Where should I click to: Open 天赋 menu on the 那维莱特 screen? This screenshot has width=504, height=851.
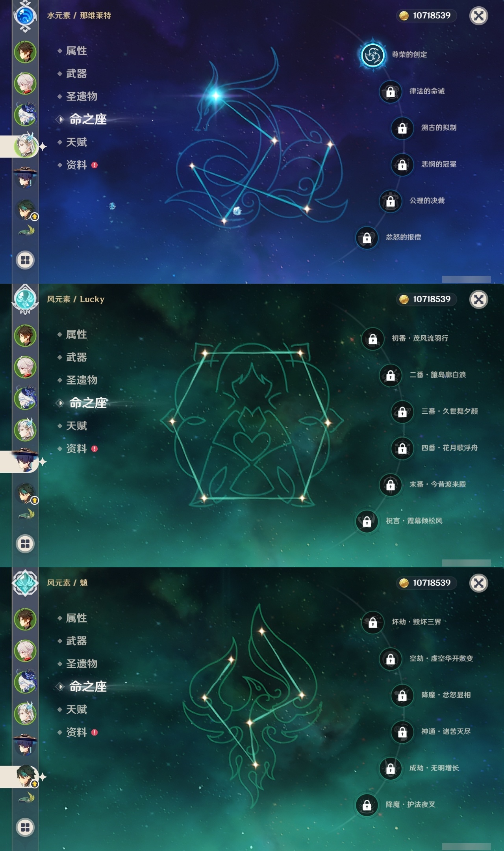point(76,142)
